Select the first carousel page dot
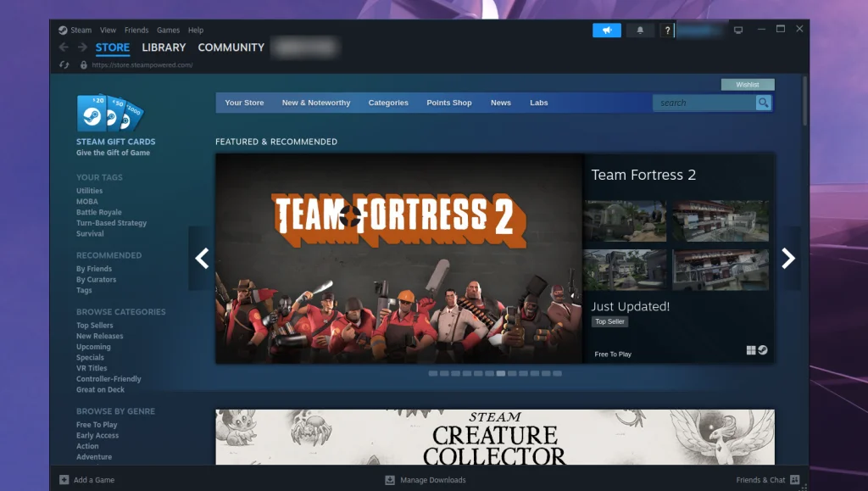The height and width of the screenshot is (491, 868). [433, 374]
